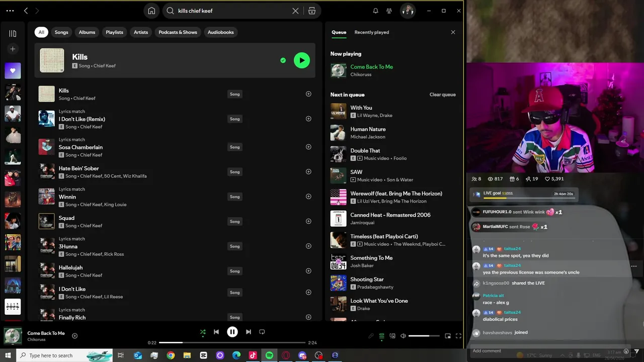Open the Liked Songs heart tile
This screenshot has width=644, height=362.
[x=13, y=71]
